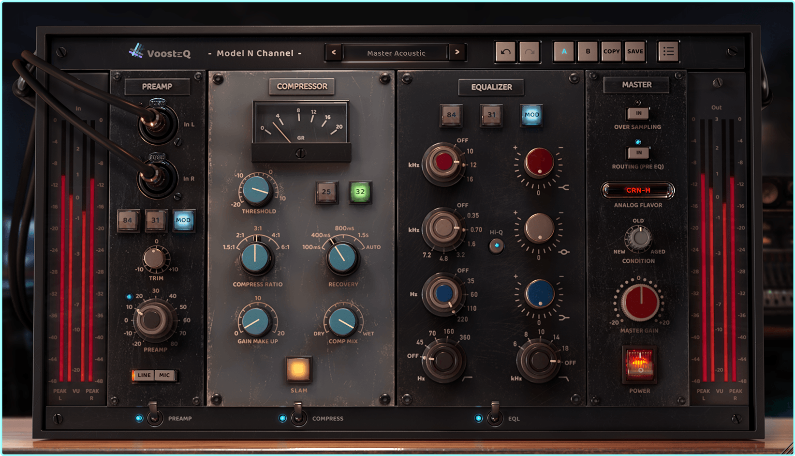Image resolution: width=795 pixels, height=456 pixels.
Task: Toggle the red POWER switch
Action: (639, 364)
